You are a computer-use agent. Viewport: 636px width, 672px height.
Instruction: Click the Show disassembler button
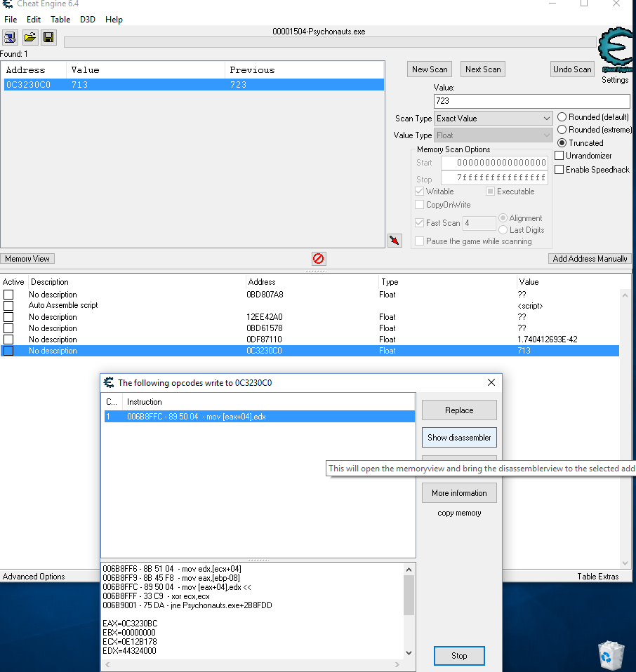pos(459,438)
